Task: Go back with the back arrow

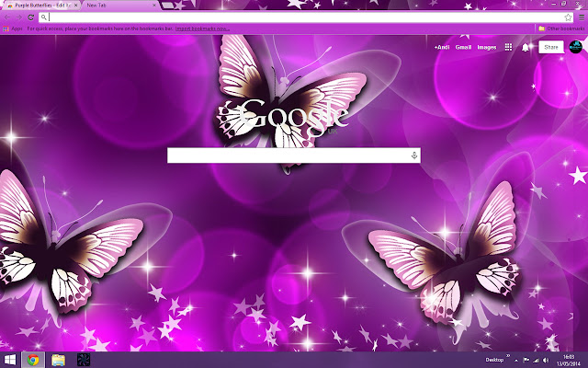Action: [x=7, y=17]
